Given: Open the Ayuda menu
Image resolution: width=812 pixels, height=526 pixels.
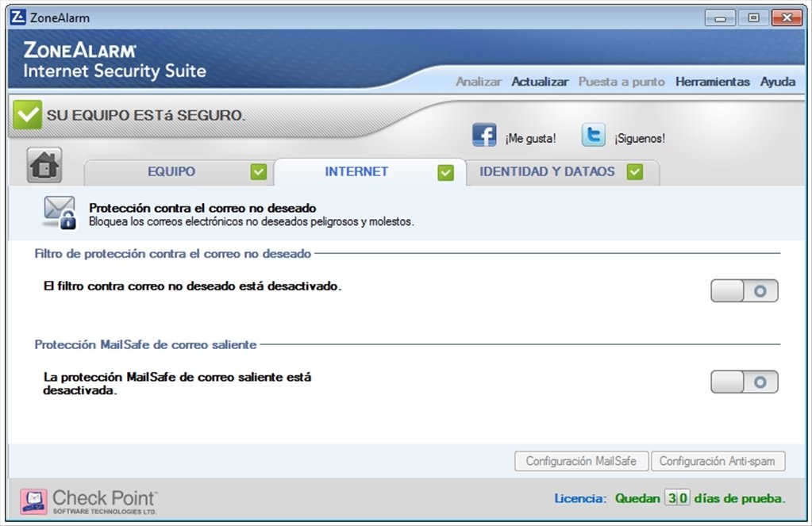Looking at the screenshot, I should [x=778, y=82].
